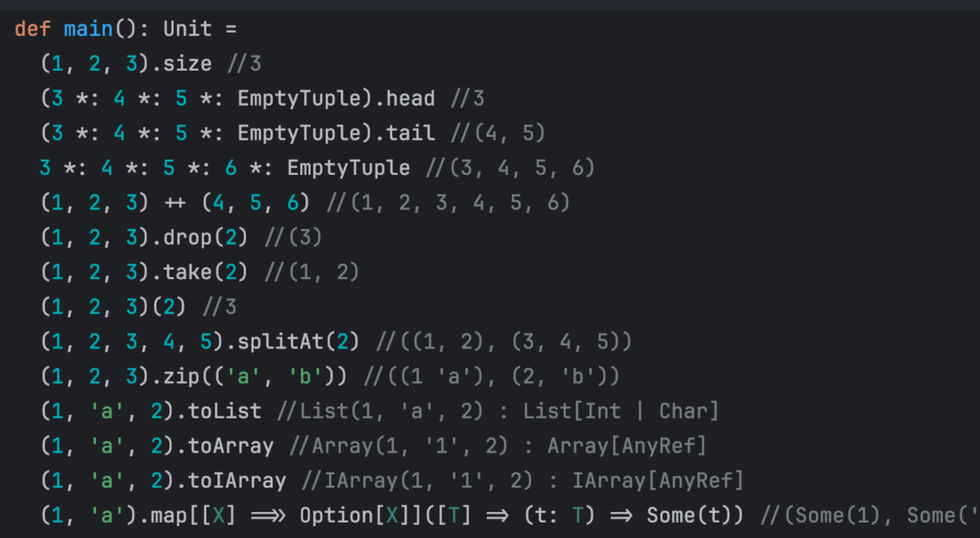Viewport: 980px width, 538px height.
Task: Click the main function name
Action: click(x=88, y=29)
